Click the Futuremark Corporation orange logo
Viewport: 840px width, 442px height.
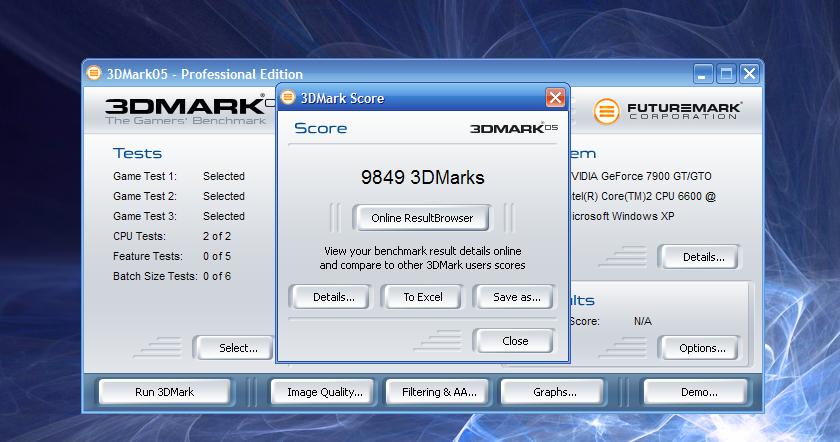pos(606,111)
